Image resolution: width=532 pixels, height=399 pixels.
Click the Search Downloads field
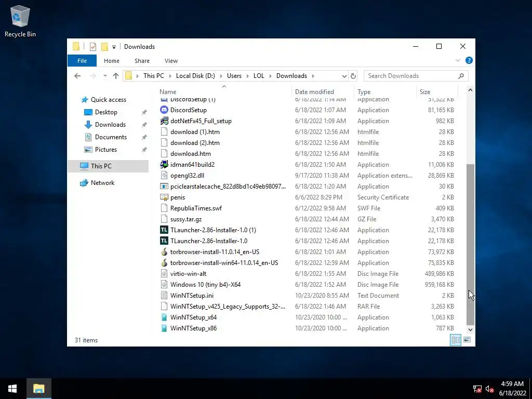(x=416, y=76)
